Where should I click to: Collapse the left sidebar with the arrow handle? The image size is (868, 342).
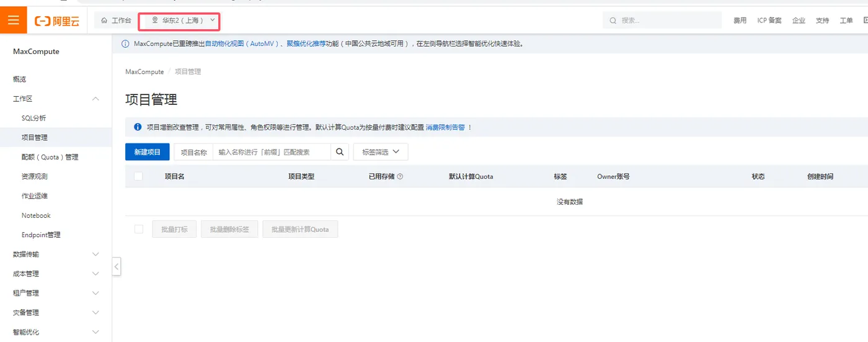coord(117,267)
